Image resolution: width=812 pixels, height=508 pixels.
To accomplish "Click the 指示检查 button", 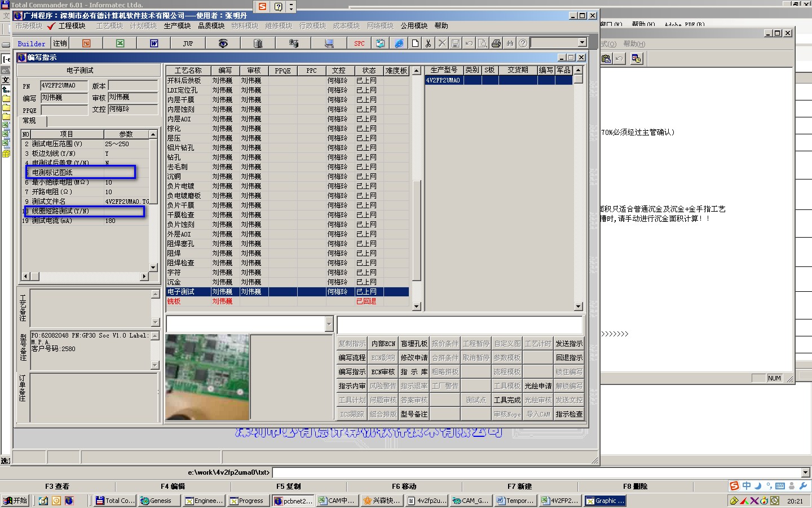I will click(x=569, y=414).
